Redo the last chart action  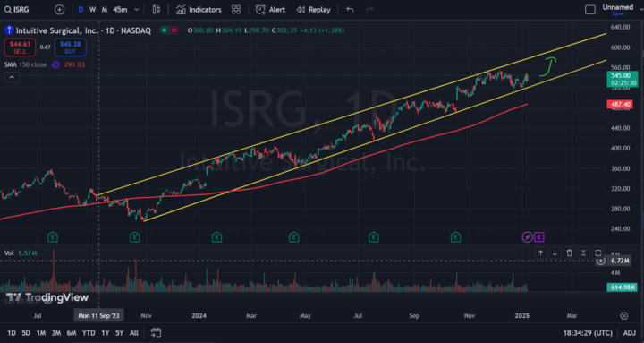coord(369,10)
